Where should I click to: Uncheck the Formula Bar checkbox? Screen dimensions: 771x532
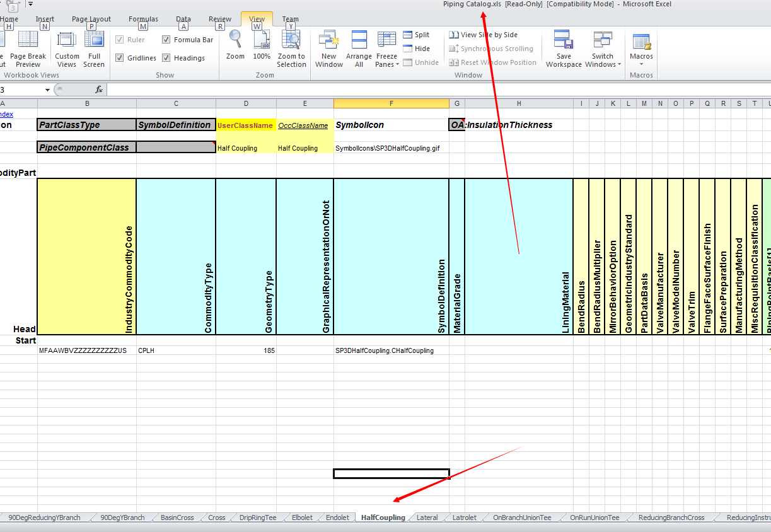point(166,40)
